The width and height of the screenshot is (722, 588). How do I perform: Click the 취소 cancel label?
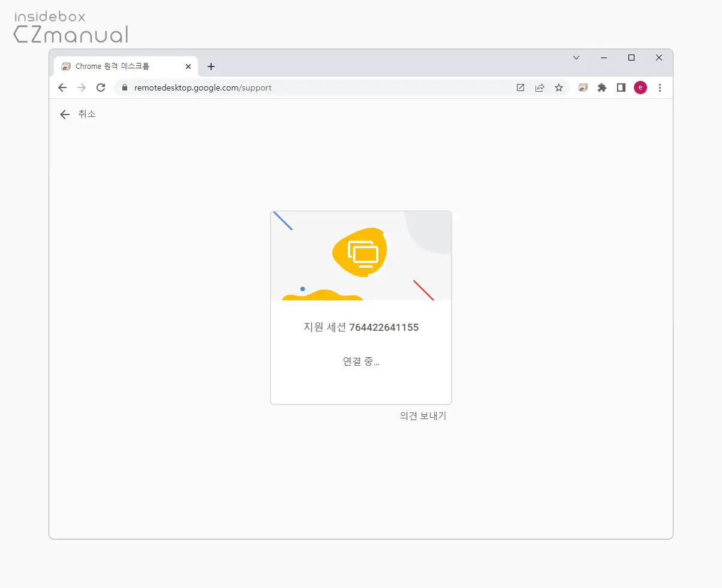(87, 114)
